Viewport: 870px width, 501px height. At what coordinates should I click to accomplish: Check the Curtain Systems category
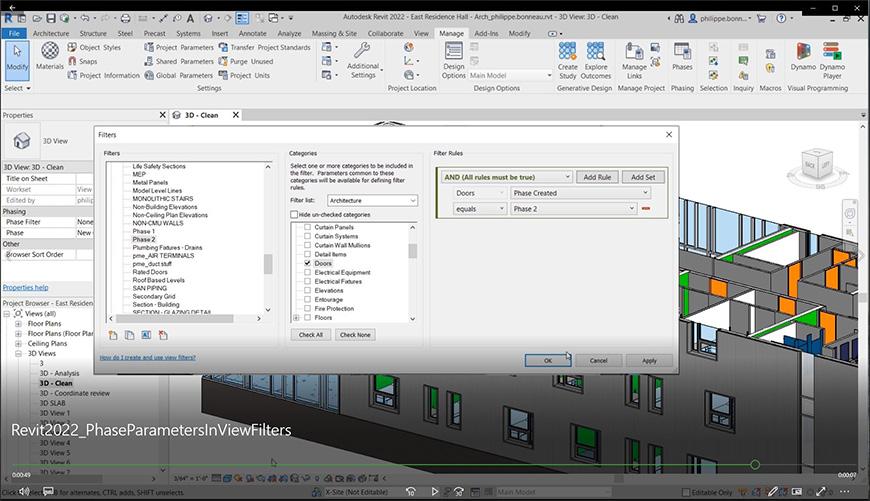[307, 236]
